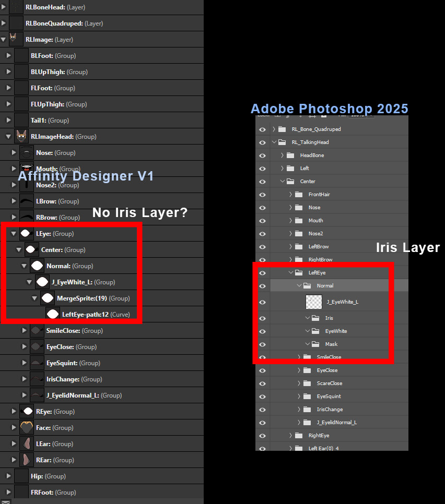Collapse the Photoshop Normal group chevron
The width and height of the screenshot is (445, 504).
(299, 285)
